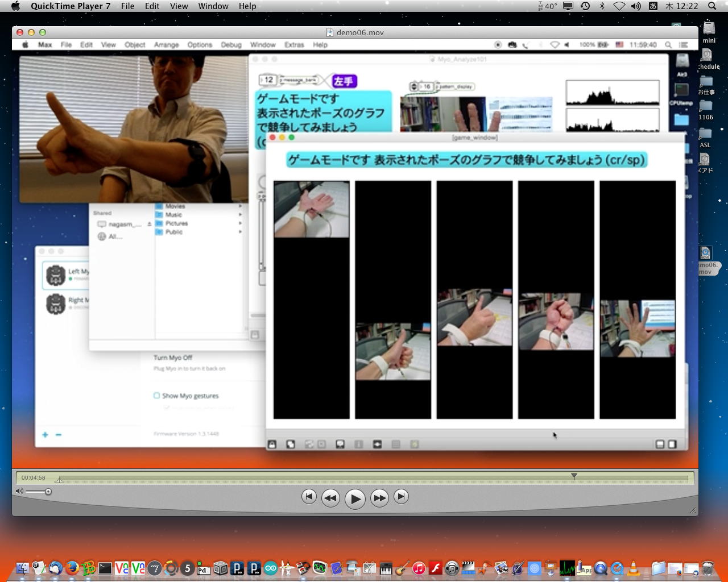
Task: Open Spotlight search in the menu bar
Action: (712, 6)
